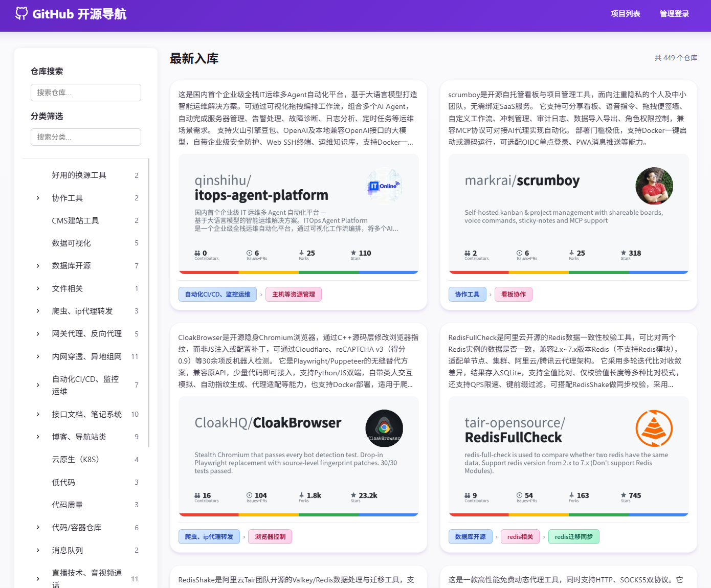The image size is (711, 588).
Task: Click the redis迁移同步 tag
Action: (573, 537)
